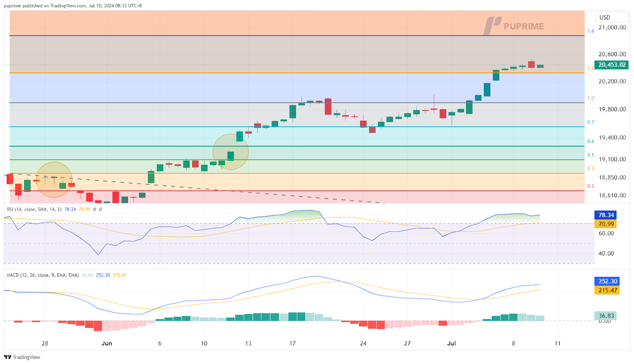Click the 20,200.00 price axis label
634x364 pixels.
pyautogui.click(x=612, y=81)
